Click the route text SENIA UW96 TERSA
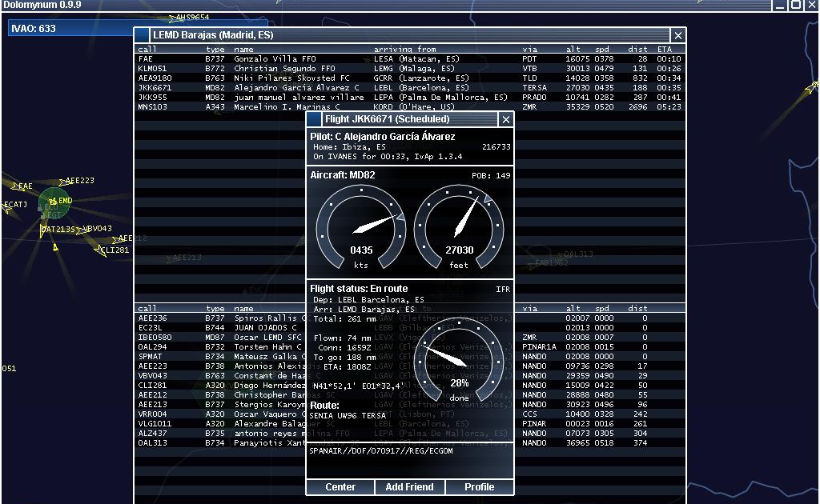 tap(348, 416)
